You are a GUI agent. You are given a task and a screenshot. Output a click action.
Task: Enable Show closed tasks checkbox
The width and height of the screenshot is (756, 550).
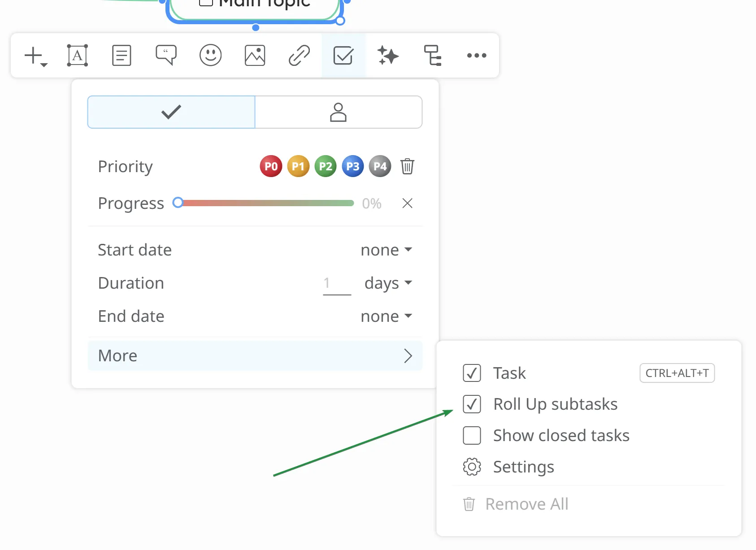(472, 436)
